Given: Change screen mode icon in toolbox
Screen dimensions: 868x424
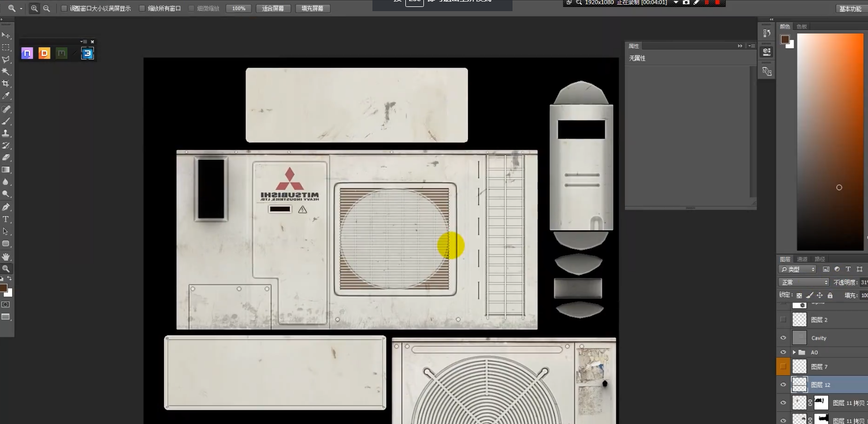Looking at the screenshot, I should point(6,317).
